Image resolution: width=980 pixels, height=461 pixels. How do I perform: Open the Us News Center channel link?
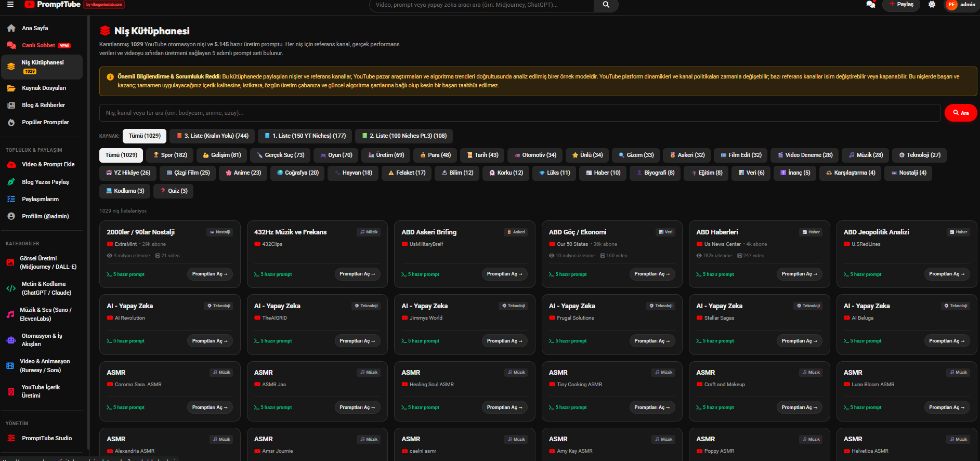[x=722, y=244]
